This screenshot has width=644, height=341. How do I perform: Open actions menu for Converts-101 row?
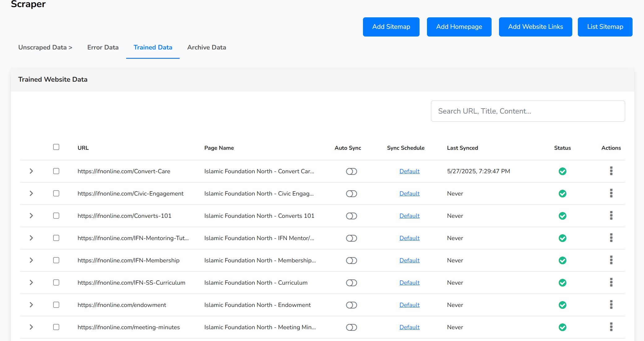point(611,216)
